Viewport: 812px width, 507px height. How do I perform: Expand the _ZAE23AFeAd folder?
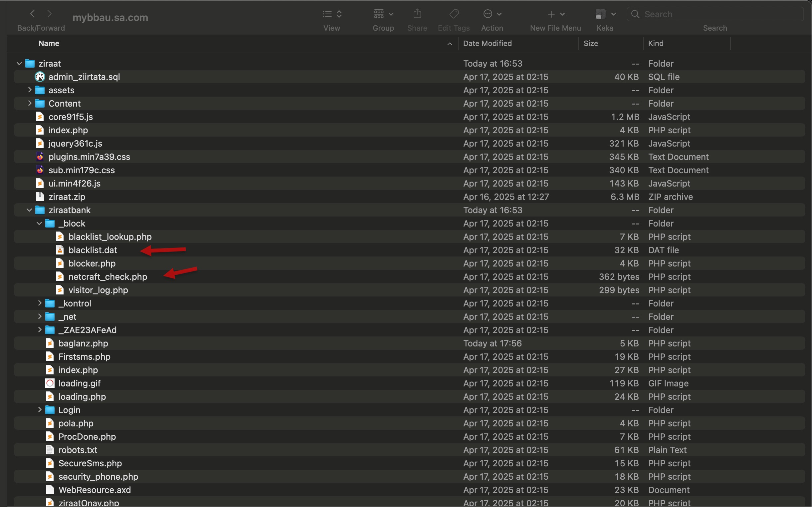click(x=40, y=330)
